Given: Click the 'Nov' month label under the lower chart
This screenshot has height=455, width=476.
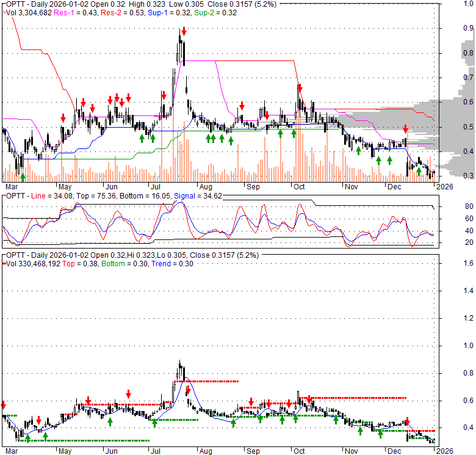Looking at the screenshot, I should point(352,451).
